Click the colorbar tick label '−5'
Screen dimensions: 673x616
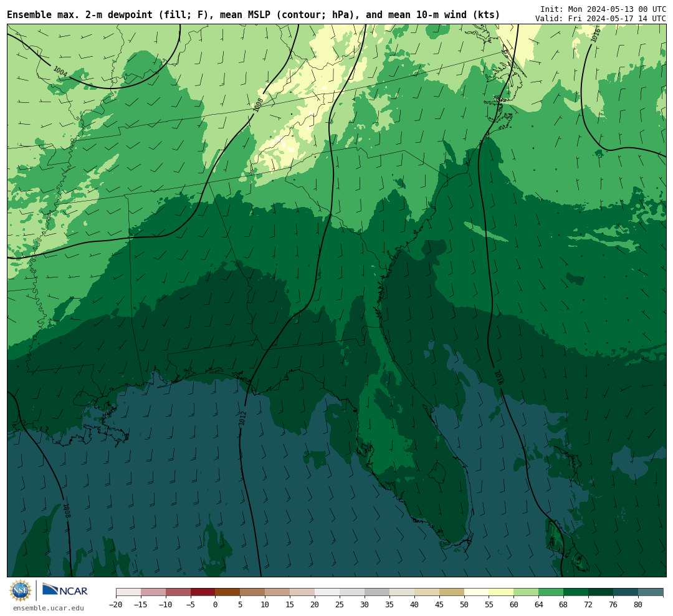click(191, 605)
